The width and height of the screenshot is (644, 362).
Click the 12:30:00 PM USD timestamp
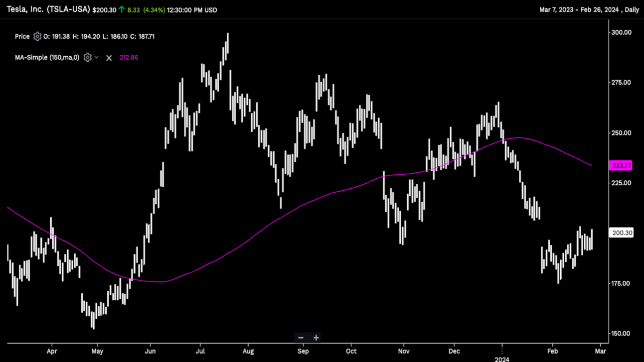click(192, 10)
